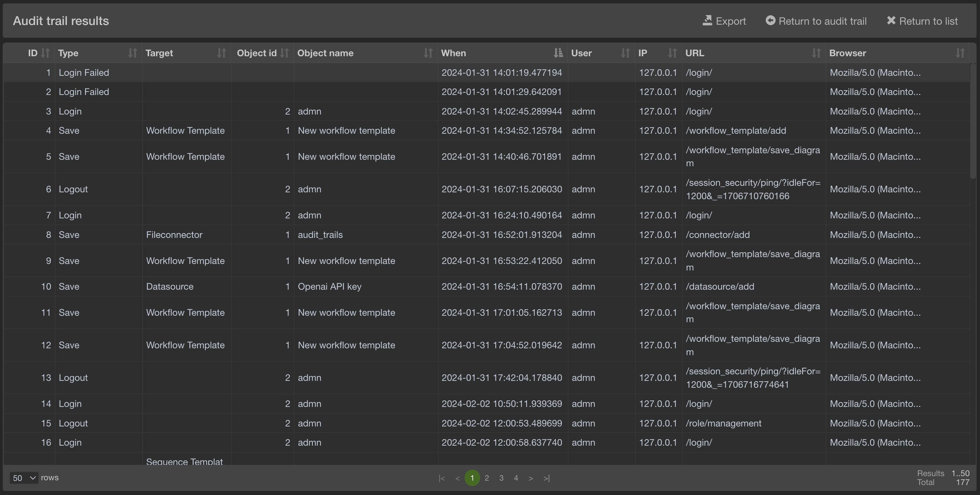Click the Return to audit trail arrow icon
This screenshot has width=980, height=495.
(770, 21)
